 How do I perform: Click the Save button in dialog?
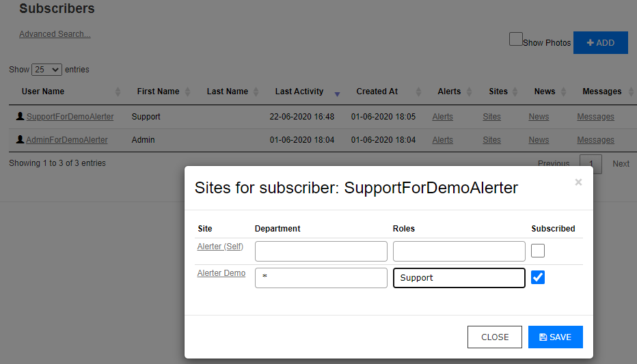tap(555, 337)
